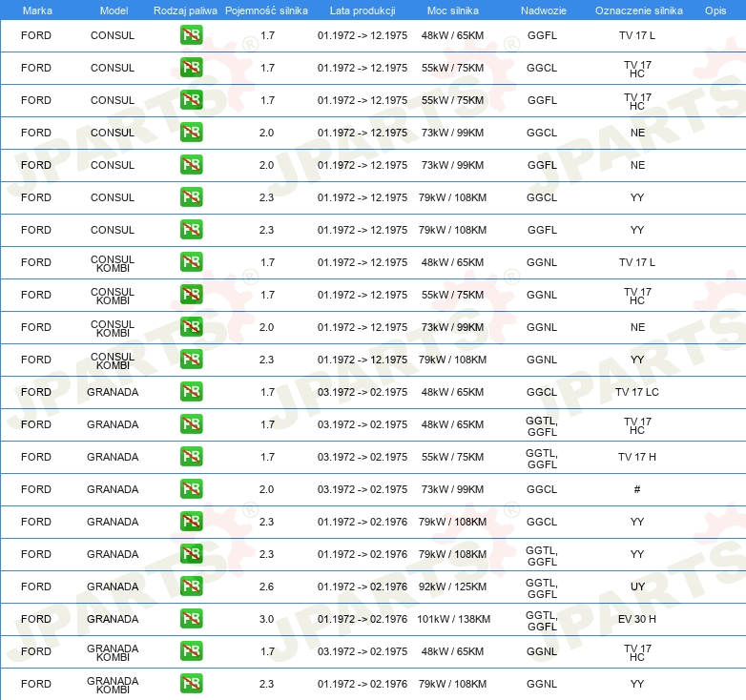Click fuel icon in Consul 55kW GGCL row
The width and height of the screenshot is (746, 700).
191,68
